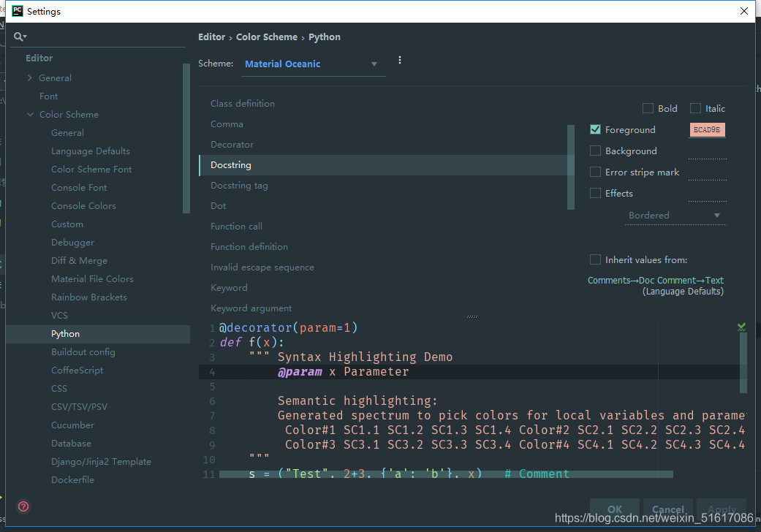This screenshot has height=532, width=761.
Task: Select Font in the Editor tree
Action: (48, 96)
